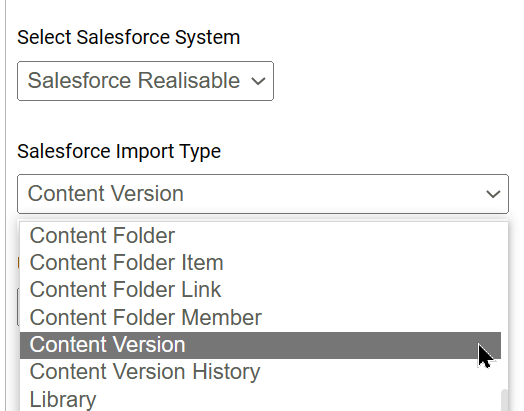Click the Salesforce Import Type label
524x411 pixels.
pos(119,151)
